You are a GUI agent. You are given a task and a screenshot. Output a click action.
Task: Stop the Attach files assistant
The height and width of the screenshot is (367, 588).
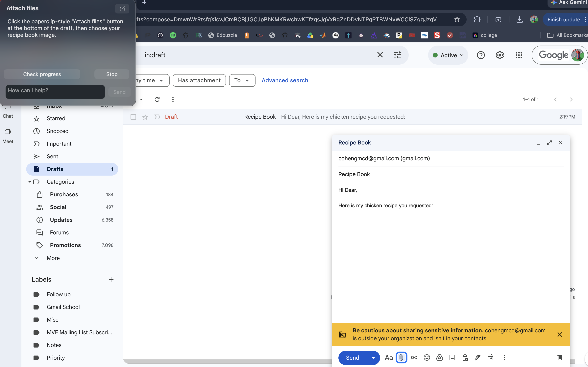[112, 74]
